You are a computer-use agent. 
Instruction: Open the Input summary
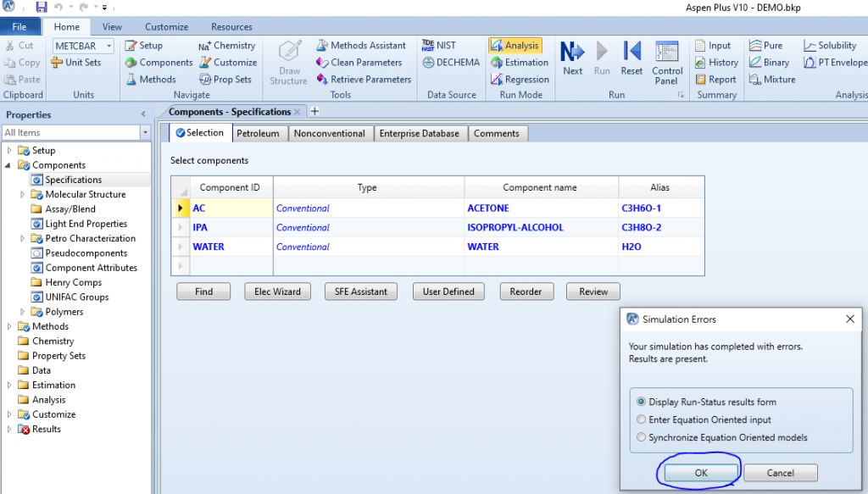coord(713,46)
